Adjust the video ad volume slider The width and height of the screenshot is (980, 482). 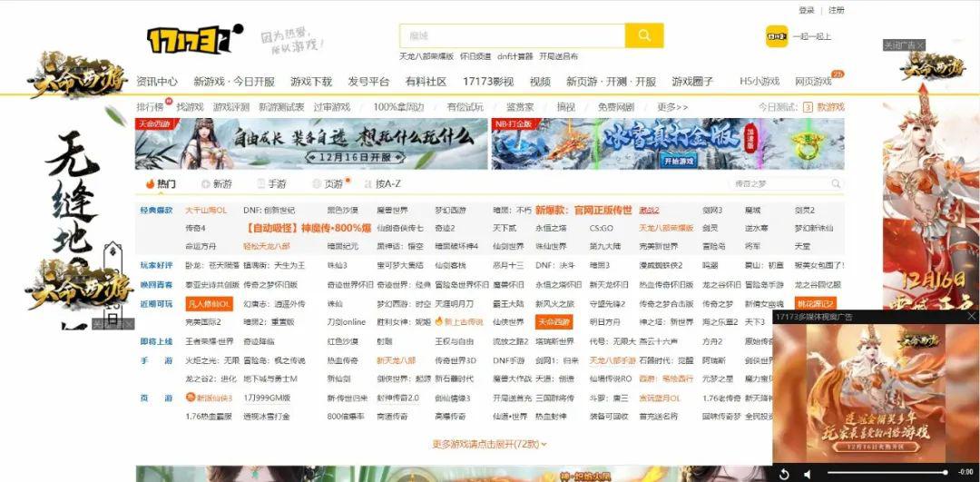pos(887,473)
